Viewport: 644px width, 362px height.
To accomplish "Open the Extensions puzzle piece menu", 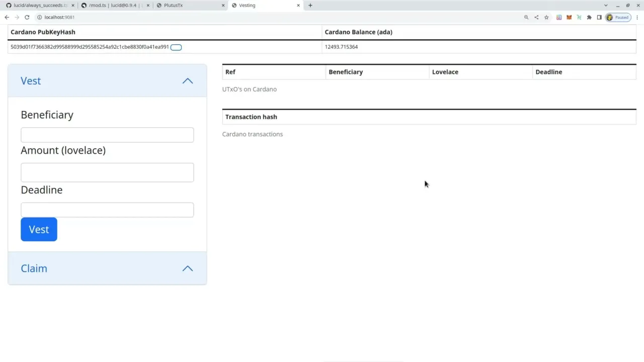I will pos(589,17).
